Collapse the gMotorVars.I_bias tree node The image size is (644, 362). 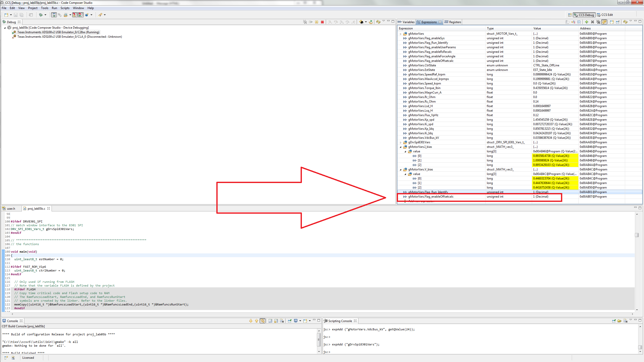[x=401, y=147]
